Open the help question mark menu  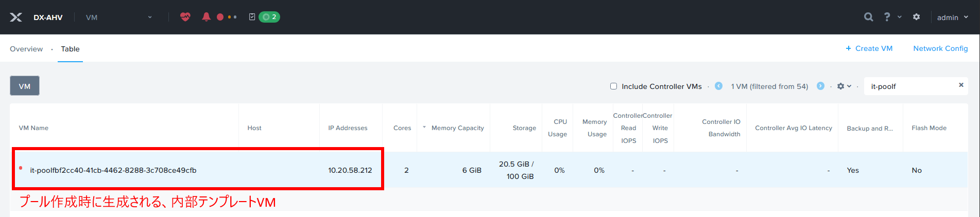pos(887,17)
